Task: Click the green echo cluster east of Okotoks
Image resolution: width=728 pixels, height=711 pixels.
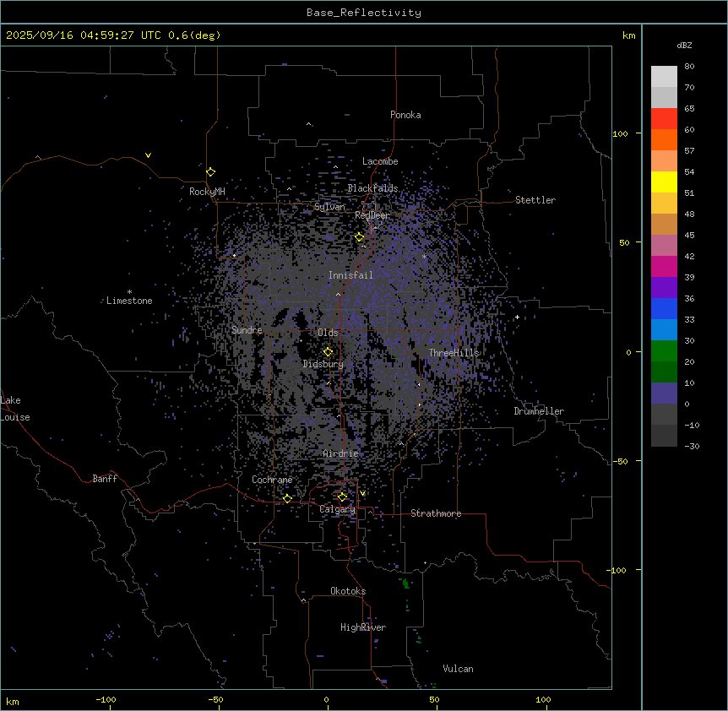Action: (405, 583)
